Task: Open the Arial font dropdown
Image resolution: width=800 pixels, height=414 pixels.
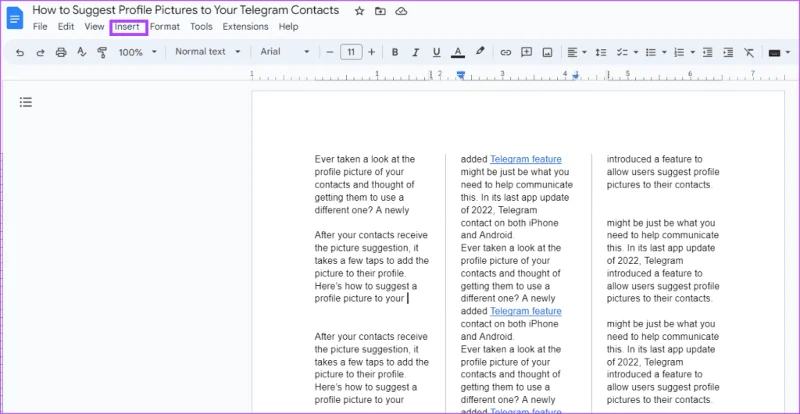Action: coord(285,52)
